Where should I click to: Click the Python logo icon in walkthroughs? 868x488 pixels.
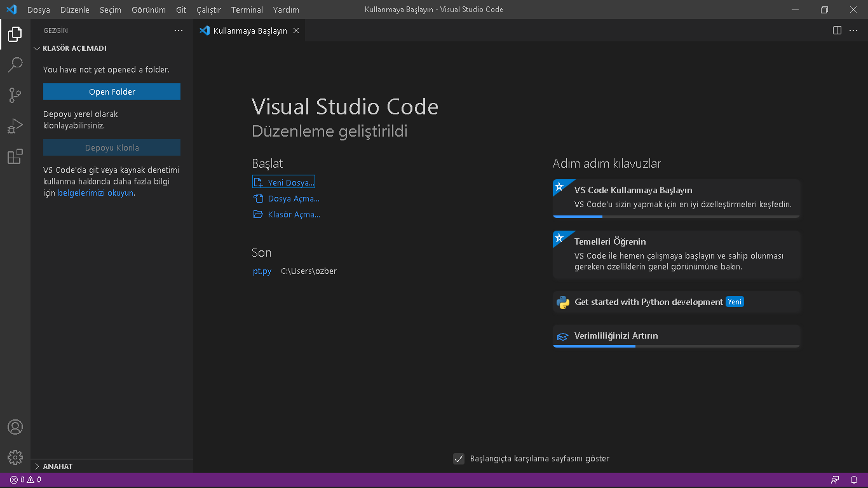click(x=562, y=302)
